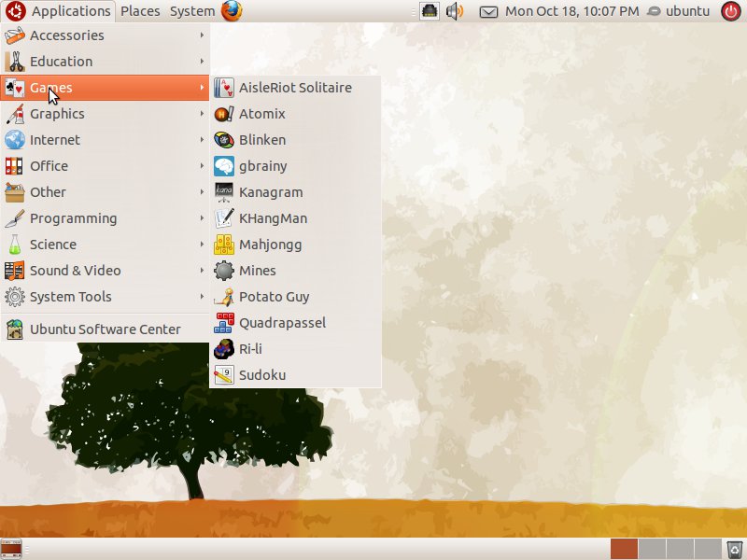The height and width of the screenshot is (560, 747).
Task: Click the Programming category icon
Action: tap(15, 218)
